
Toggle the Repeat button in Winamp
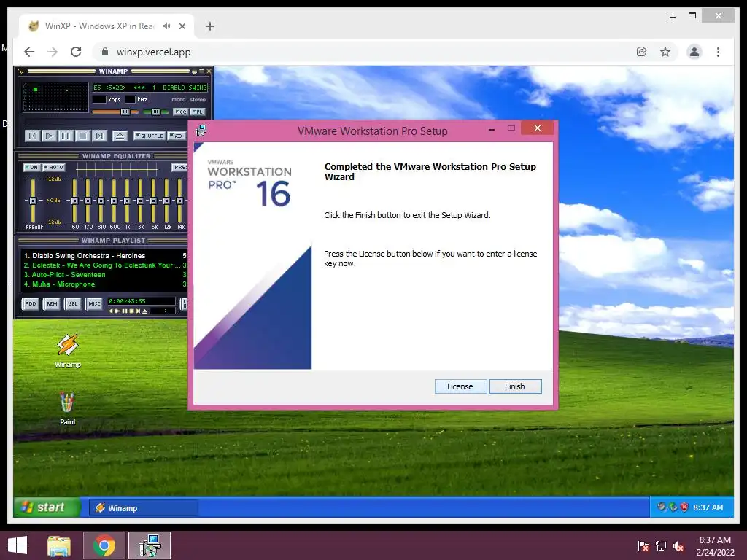coord(177,136)
